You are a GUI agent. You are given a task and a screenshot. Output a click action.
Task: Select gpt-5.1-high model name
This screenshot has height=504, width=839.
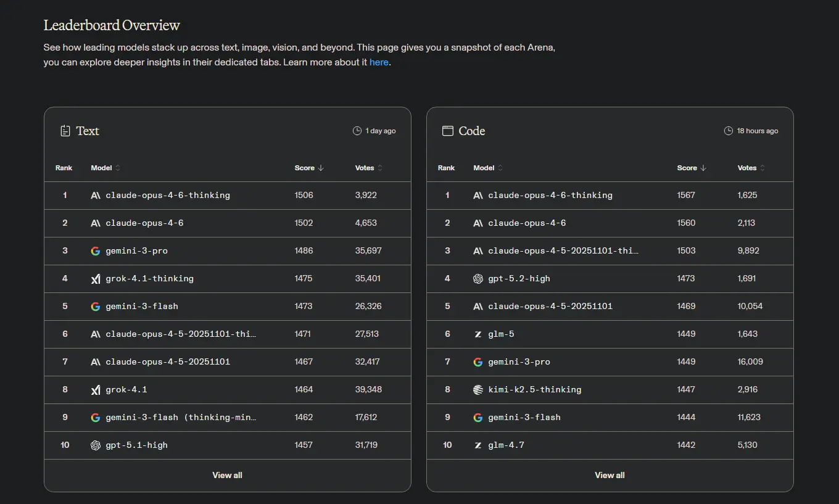pyautogui.click(x=136, y=445)
